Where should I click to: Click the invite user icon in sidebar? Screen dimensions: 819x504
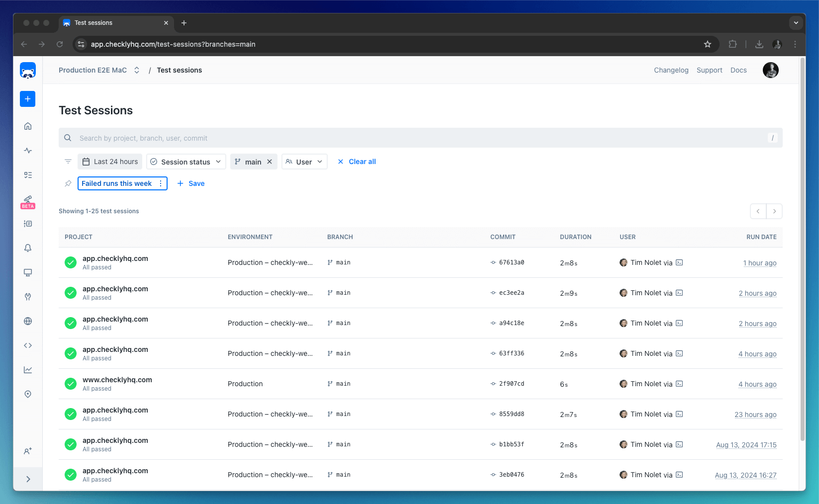(28, 451)
